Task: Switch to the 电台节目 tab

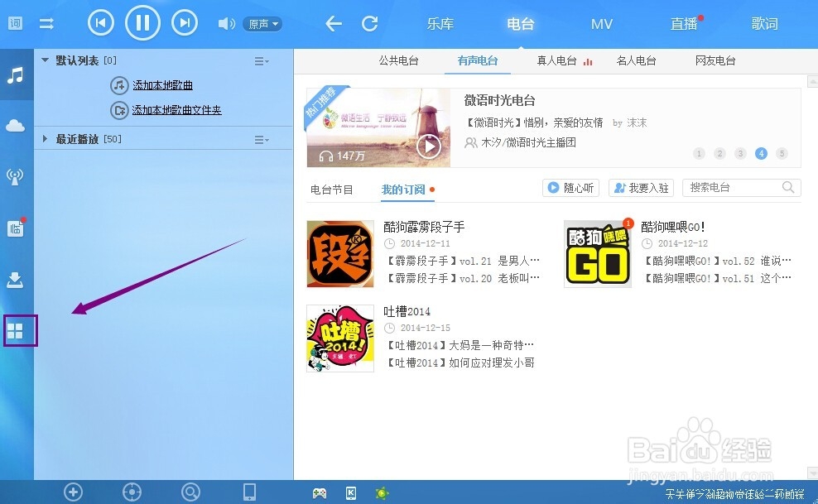Action: pyautogui.click(x=332, y=190)
